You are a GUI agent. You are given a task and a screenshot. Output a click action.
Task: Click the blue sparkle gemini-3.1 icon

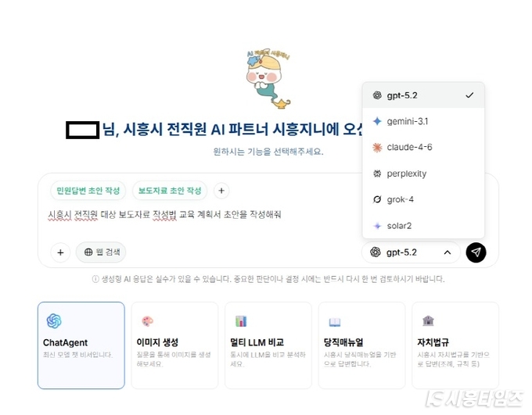[x=377, y=121]
